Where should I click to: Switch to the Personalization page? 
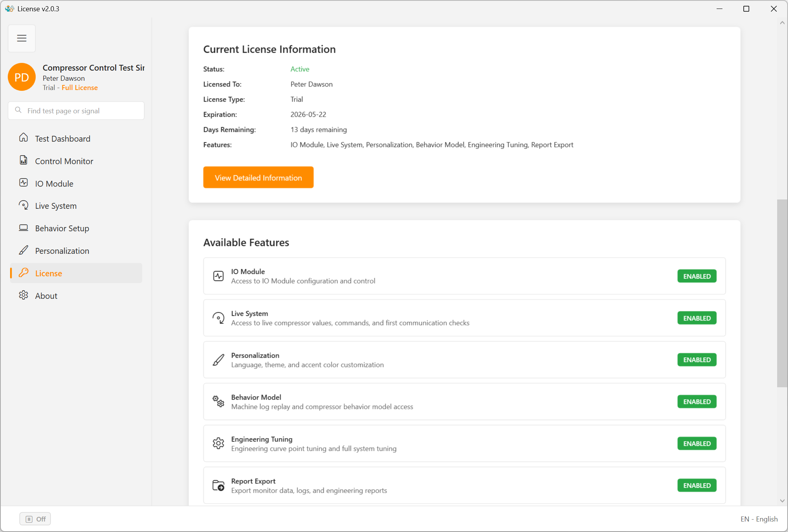(x=76, y=251)
